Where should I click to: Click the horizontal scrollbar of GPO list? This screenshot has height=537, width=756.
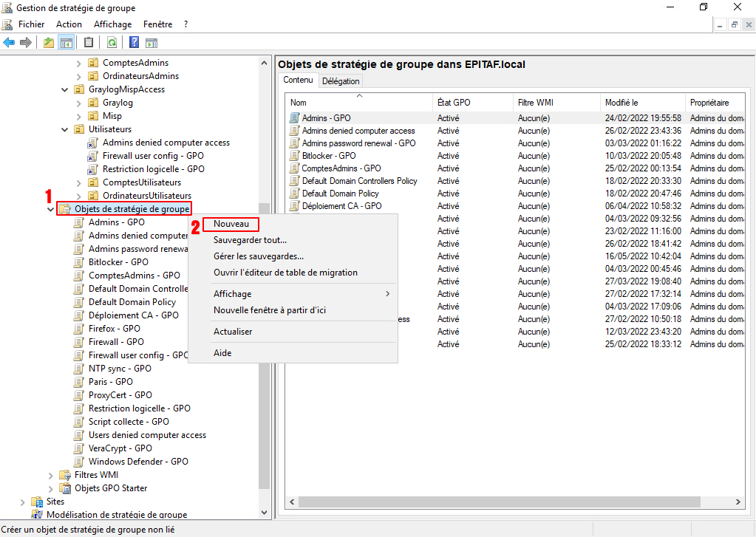tap(510, 502)
